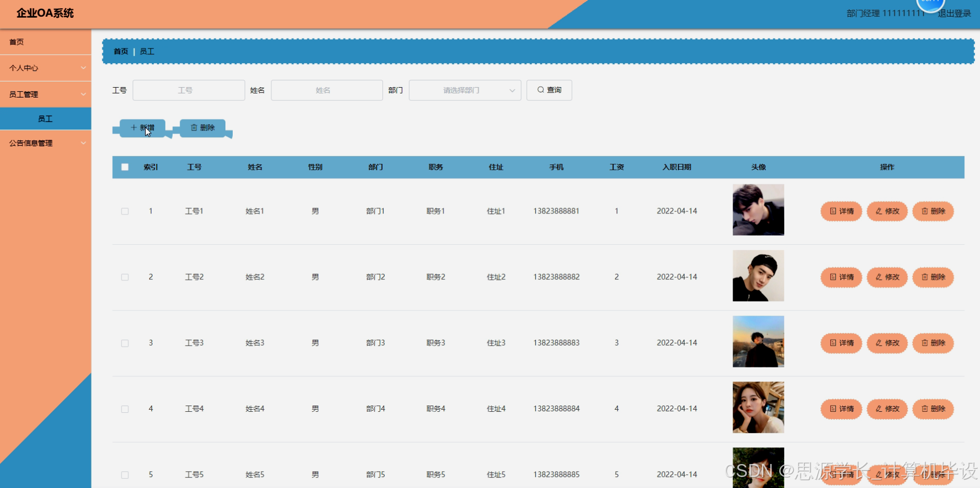Expand the 个人中心 sidebar menu
Image resolution: width=980 pixels, height=488 pixels.
(x=46, y=68)
